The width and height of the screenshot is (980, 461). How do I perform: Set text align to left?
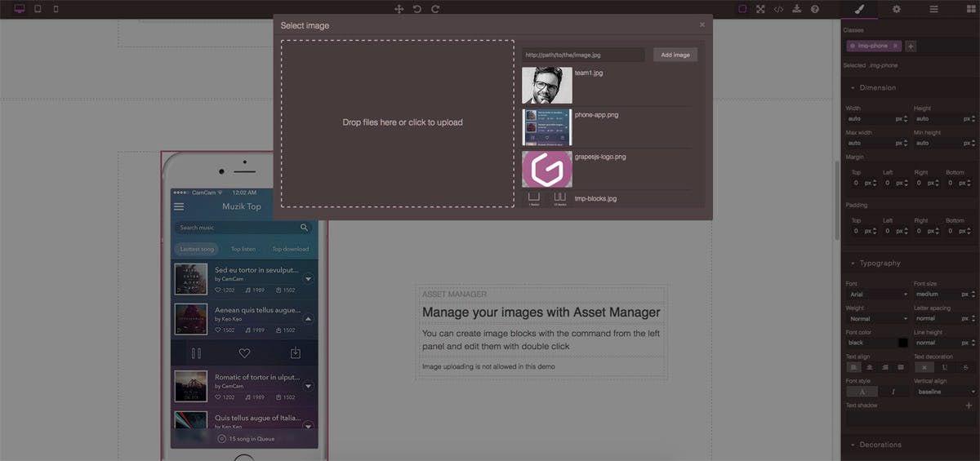[854, 367]
